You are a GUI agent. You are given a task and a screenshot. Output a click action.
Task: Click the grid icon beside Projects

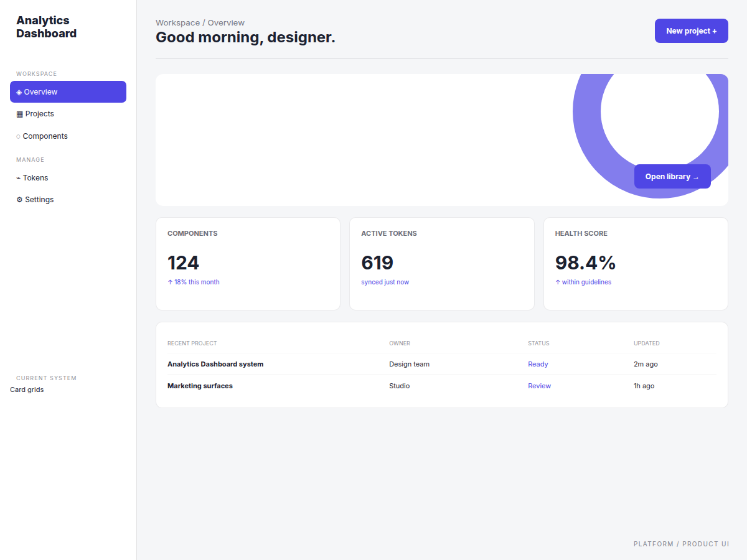click(19, 114)
